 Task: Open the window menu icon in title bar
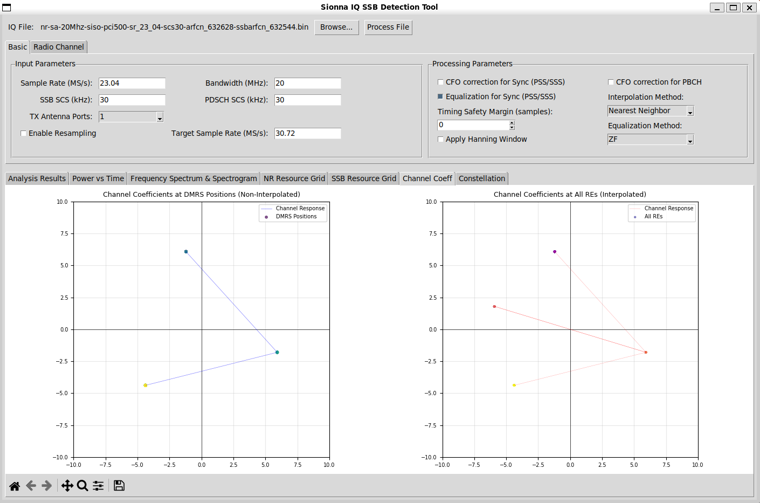point(7,7)
